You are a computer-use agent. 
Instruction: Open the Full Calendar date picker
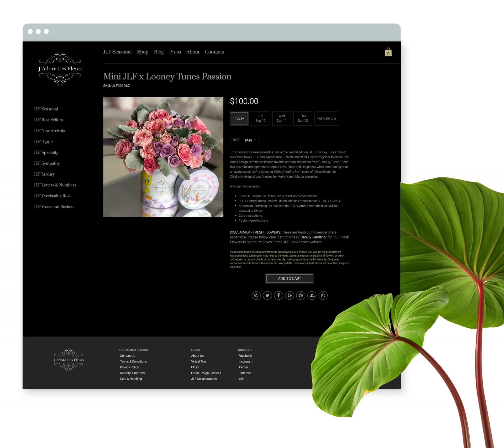(x=326, y=118)
